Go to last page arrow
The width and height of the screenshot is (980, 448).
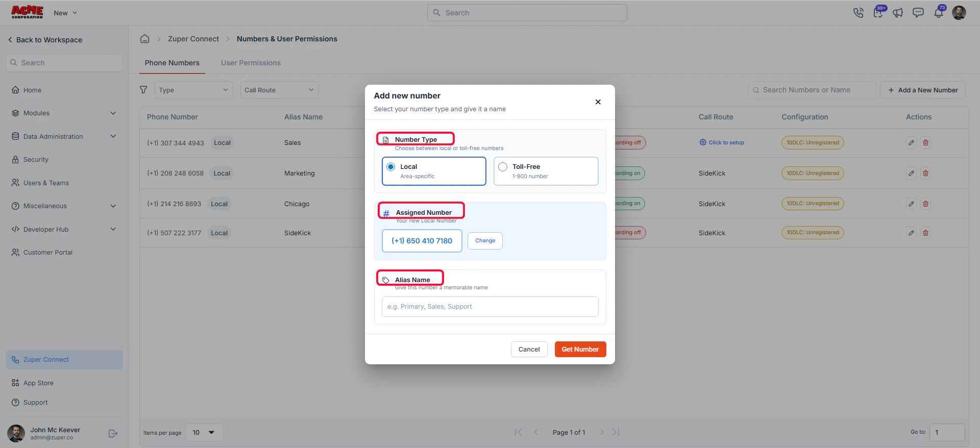click(616, 432)
